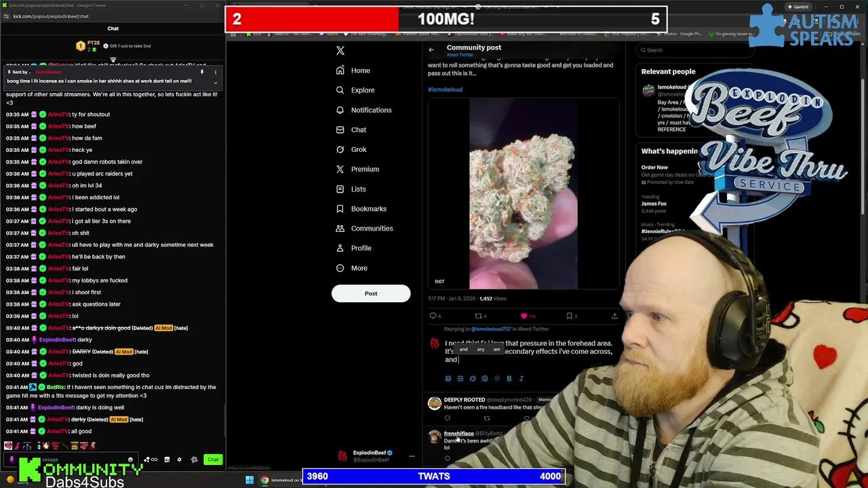868x488 pixels.
Task: Choose the 'am' autocomplete suggestion
Action: (x=497, y=350)
